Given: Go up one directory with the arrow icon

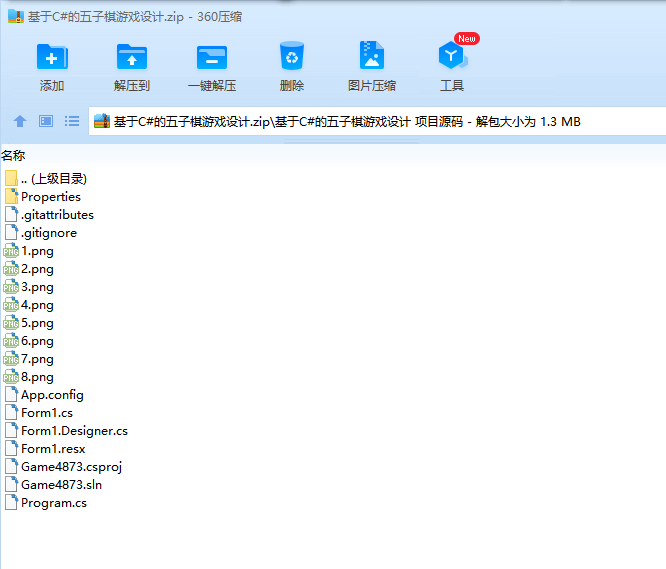Looking at the screenshot, I should [x=20, y=121].
